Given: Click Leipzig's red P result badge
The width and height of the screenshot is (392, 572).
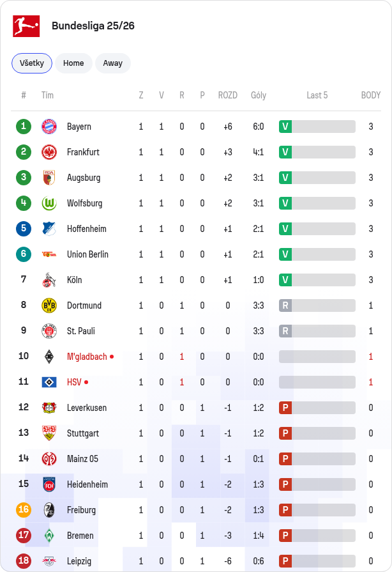Looking at the screenshot, I should 285,560.
